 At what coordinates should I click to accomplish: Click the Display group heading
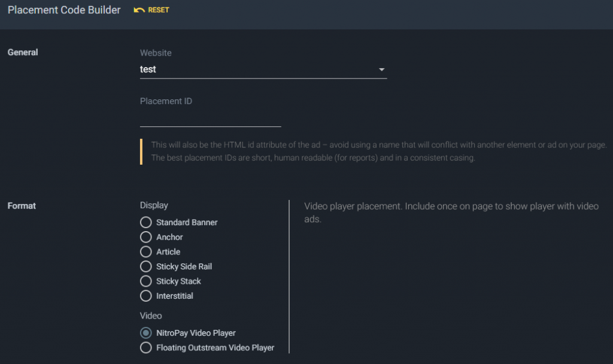[154, 205]
